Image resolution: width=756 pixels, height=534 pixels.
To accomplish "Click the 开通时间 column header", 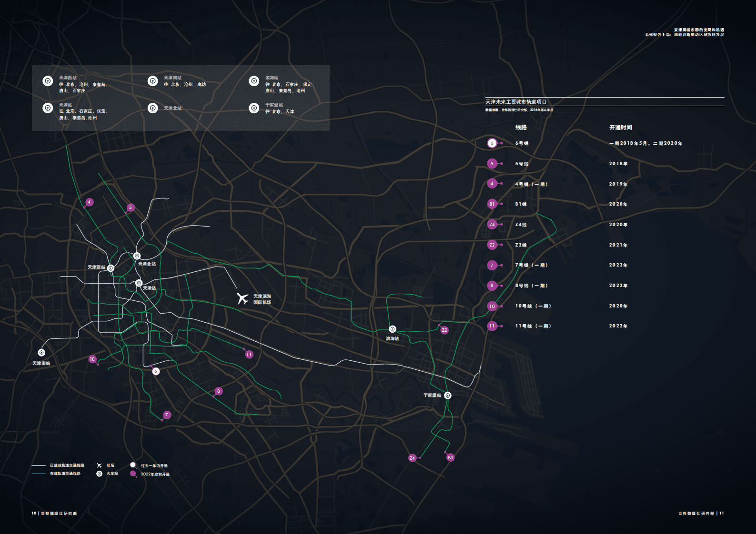I will point(620,128).
